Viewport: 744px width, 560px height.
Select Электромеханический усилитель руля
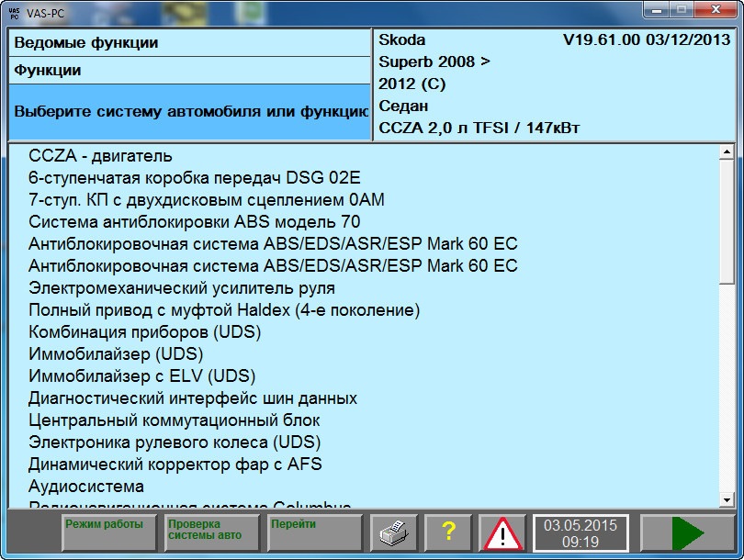(181, 288)
